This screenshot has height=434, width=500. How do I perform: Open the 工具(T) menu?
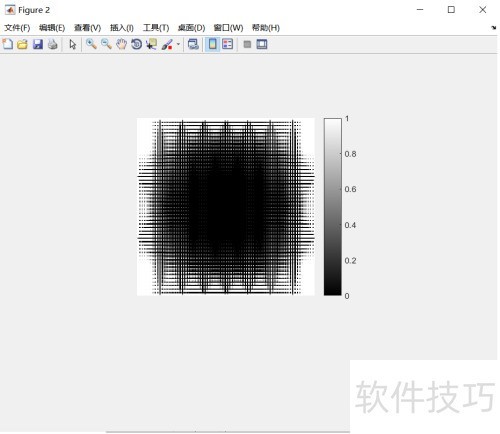[x=156, y=28]
